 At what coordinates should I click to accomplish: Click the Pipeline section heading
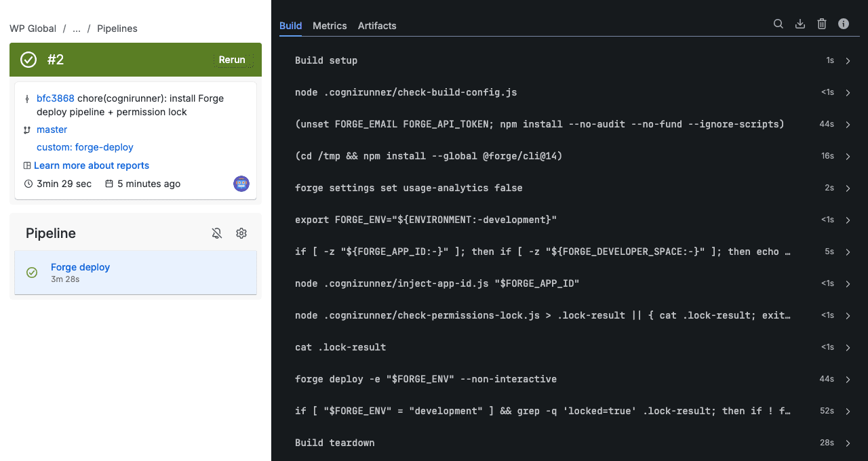(x=51, y=233)
